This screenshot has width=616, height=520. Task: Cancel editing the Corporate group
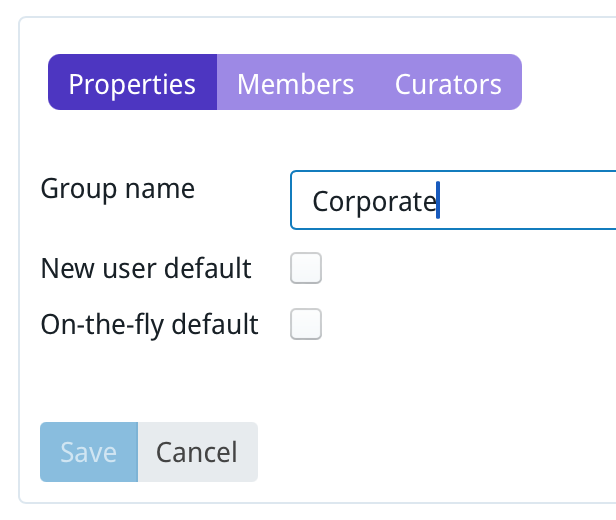[197, 452]
